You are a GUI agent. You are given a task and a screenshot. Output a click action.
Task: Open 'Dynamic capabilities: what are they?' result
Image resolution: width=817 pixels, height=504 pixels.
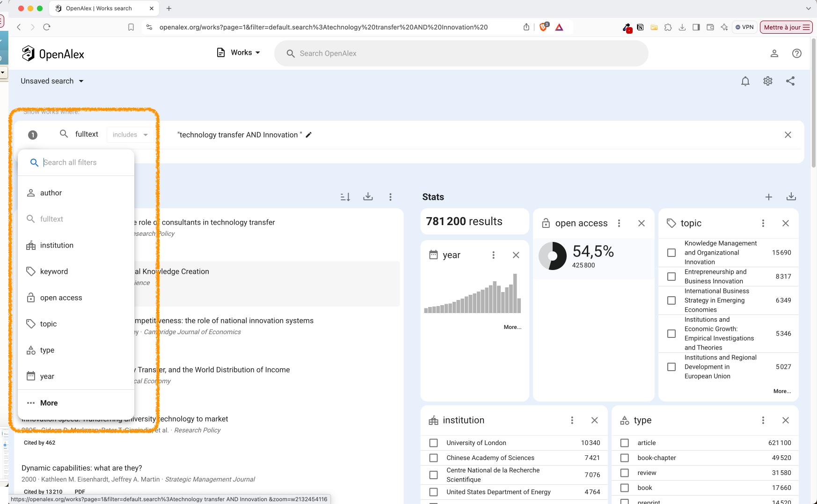81,468
